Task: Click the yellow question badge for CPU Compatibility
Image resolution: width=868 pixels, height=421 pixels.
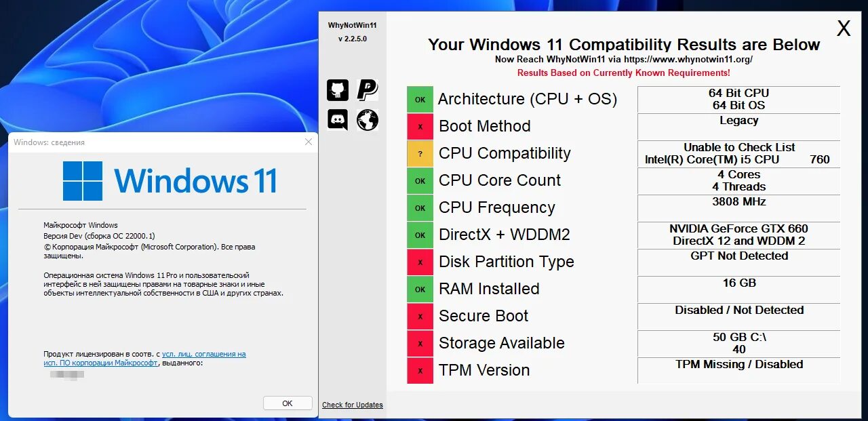Action: pyautogui.click(x=420, y=153)
